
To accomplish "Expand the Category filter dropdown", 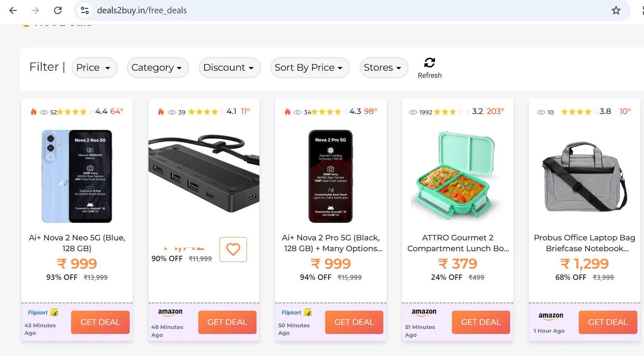I will pos(158,67).
